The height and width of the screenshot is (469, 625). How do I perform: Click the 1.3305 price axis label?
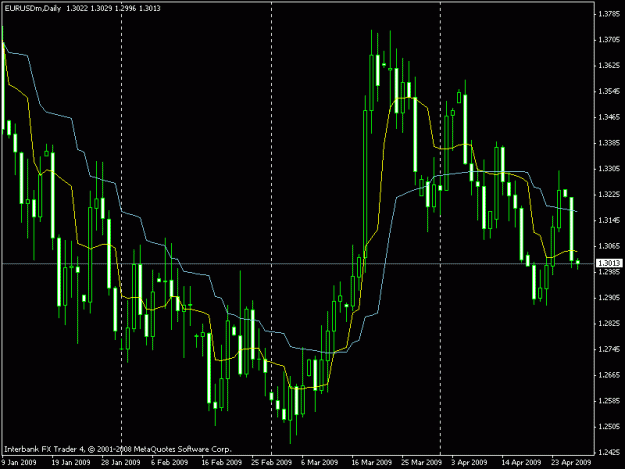pyautogui.click(x=609, y=169)
